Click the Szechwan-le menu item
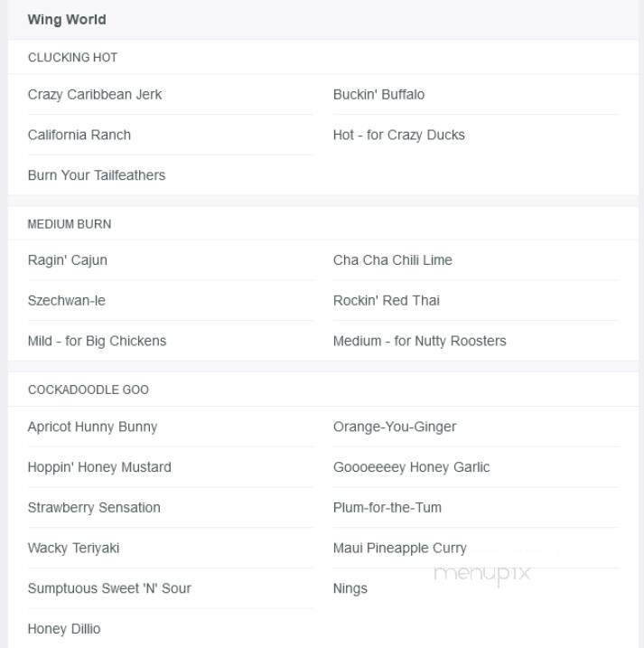Screen dimensions: 644x648 click(67, 301)
